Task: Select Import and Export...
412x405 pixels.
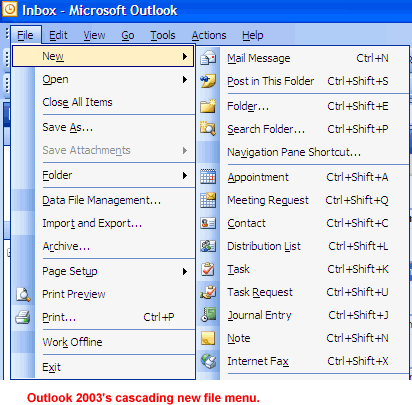Action: 103,223
